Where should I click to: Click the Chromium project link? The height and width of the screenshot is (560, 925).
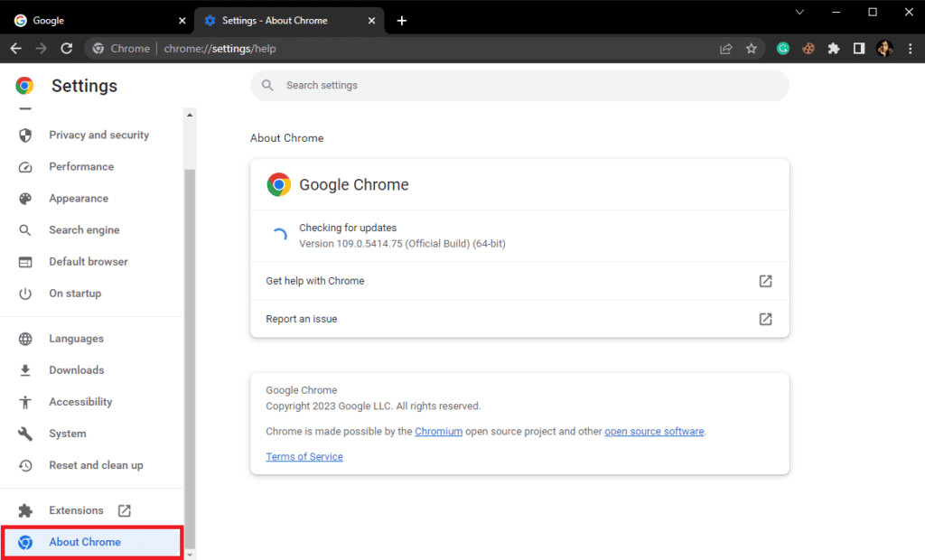click(x=438, y=431)
